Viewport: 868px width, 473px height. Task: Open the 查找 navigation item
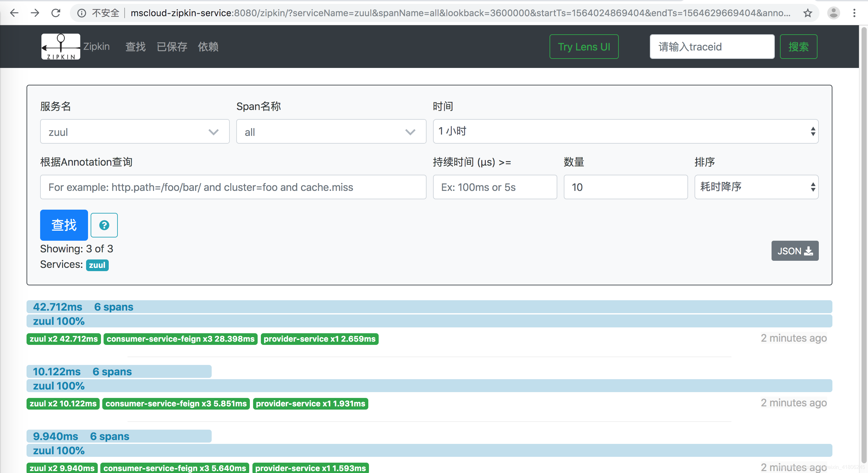click(x=136, y=47)
